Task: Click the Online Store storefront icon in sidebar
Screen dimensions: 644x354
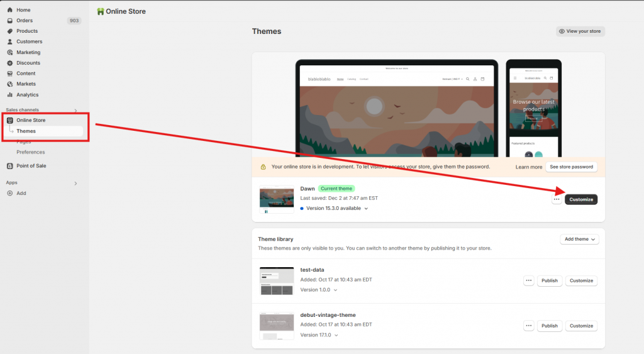Action: pos(10,120)
